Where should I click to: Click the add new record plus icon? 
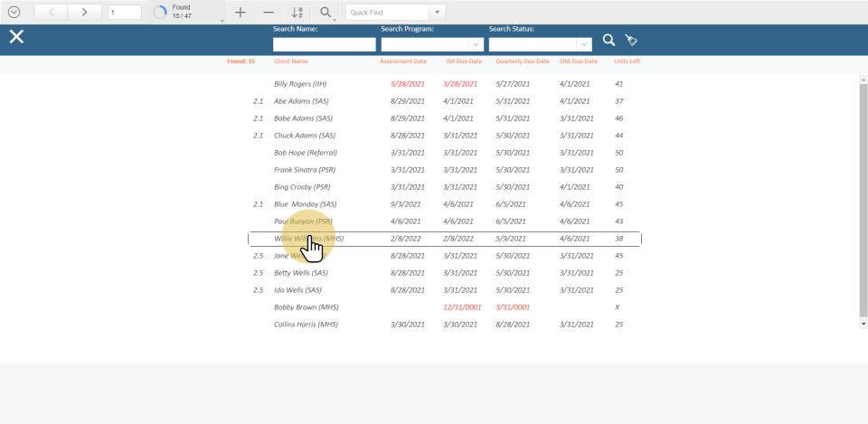(x=240, y=13)
